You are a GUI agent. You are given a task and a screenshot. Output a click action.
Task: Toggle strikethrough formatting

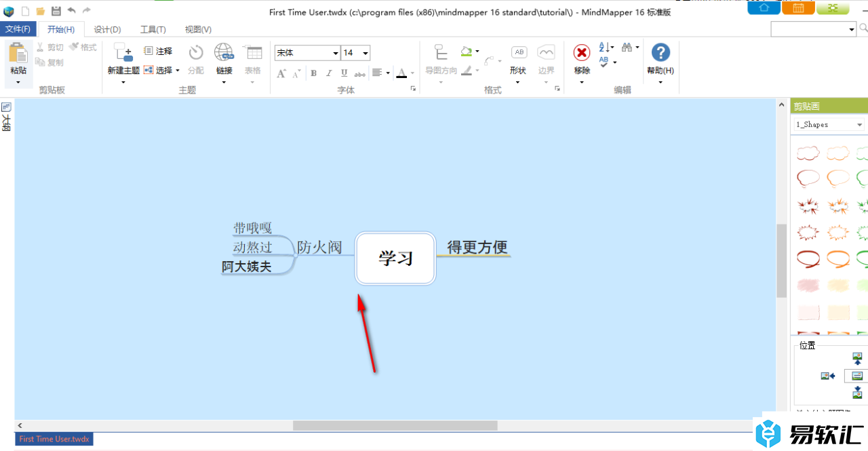(x=360, y=73)
